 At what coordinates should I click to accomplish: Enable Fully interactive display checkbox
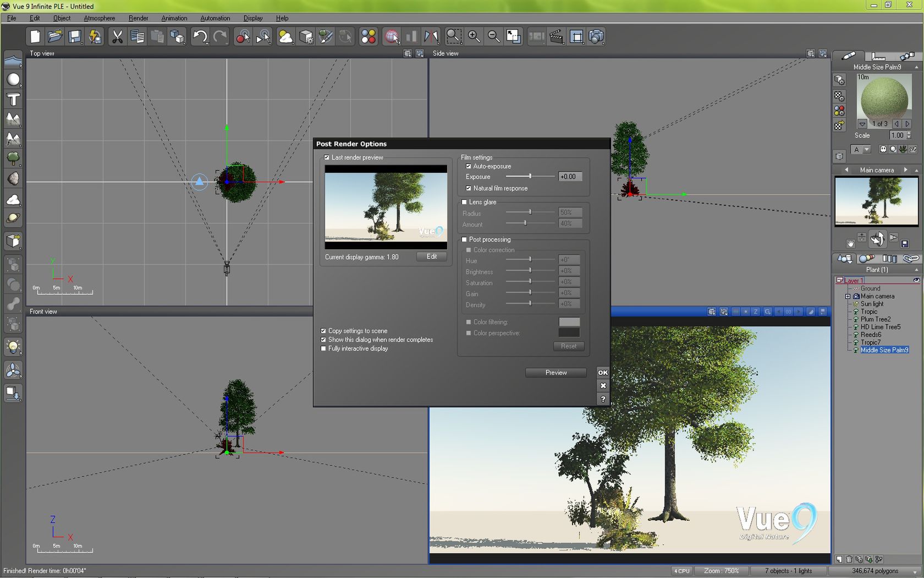click(323, 348)
